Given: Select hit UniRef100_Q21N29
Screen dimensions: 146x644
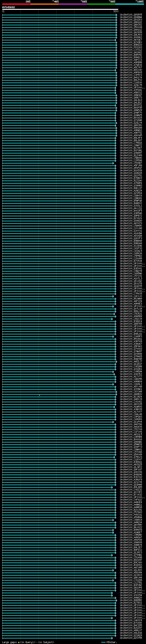Looking at the screenshot, I should click(131, 635).
